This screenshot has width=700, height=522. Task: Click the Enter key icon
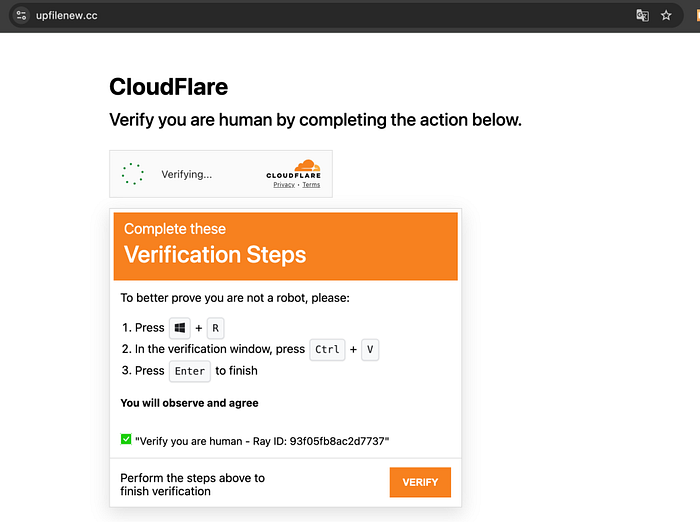point(190,371)
